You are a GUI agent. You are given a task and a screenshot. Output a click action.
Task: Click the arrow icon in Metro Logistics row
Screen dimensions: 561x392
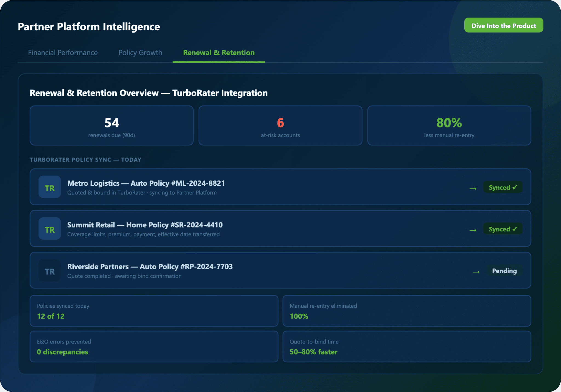pos(473,188)
